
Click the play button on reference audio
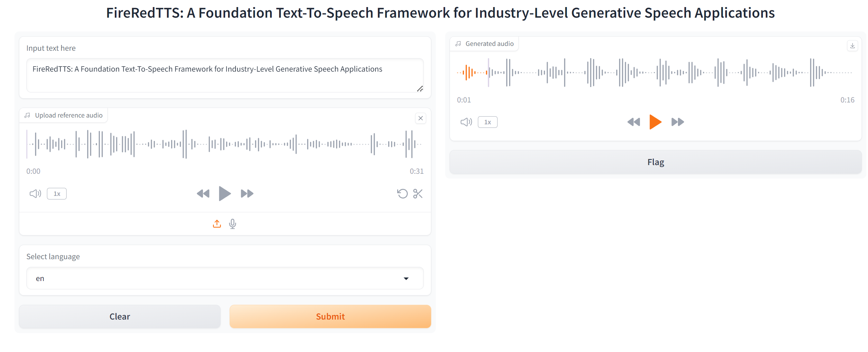224,193
